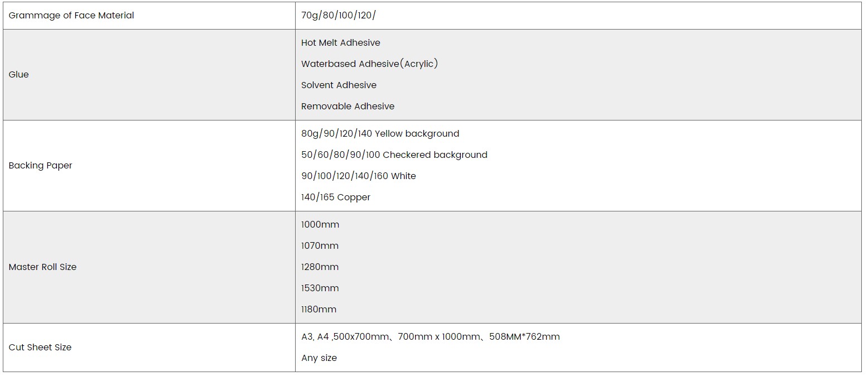Image resolution: width=868 pixels, height=376 pixels.
Task: Click the 1070mm roll size
Action: click(x=320, y=246)
